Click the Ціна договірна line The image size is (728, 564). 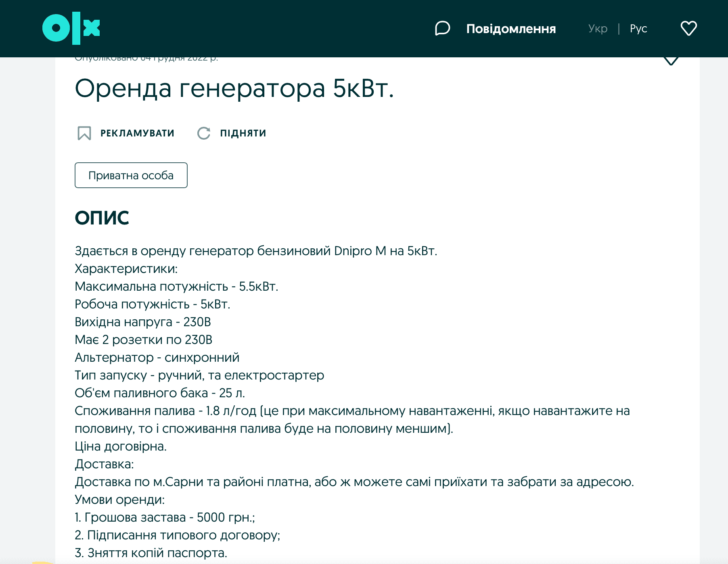121,446
